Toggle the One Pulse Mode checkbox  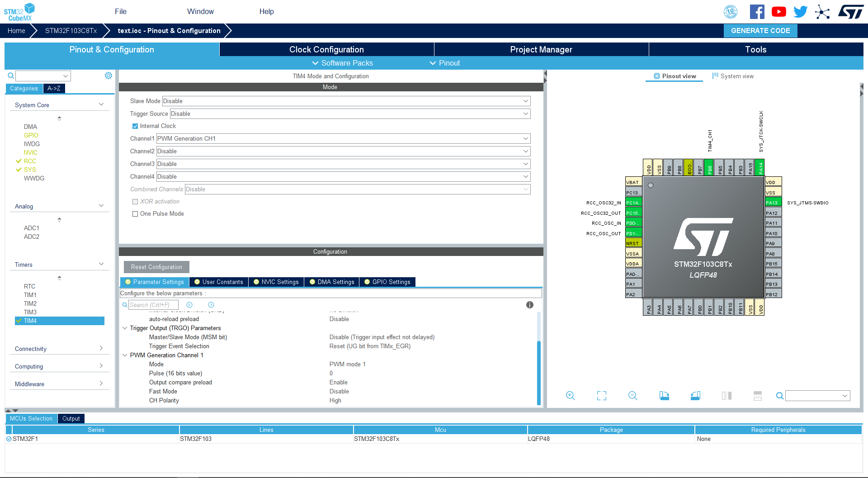[x=135, y=214]
